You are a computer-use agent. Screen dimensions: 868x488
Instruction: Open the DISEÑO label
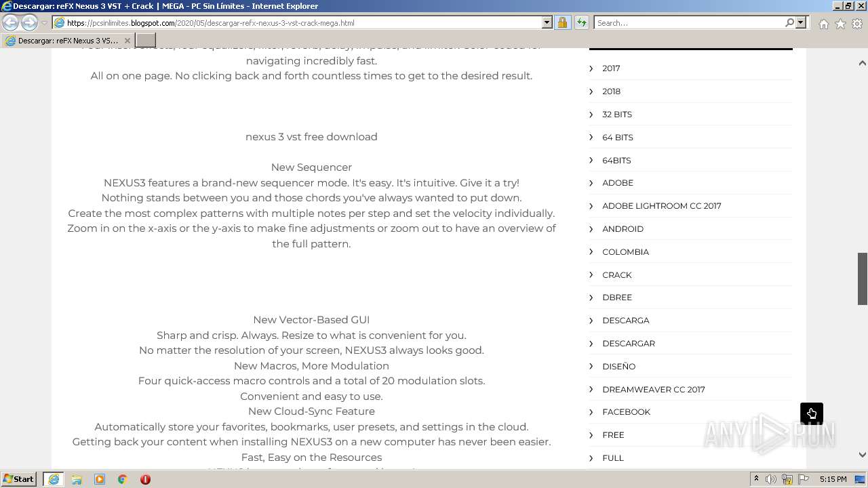click(x=618, y=367)
